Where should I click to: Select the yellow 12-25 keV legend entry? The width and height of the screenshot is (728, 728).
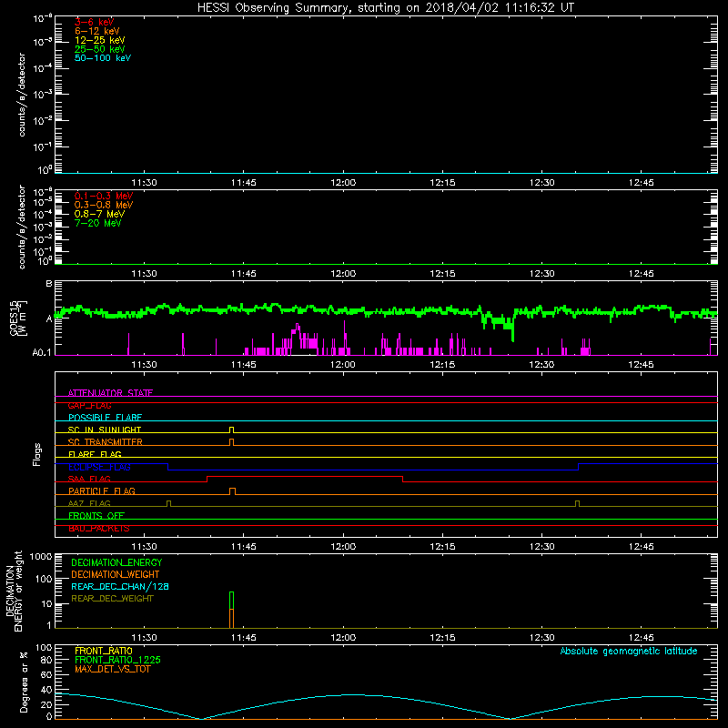[x=99, y=40]
